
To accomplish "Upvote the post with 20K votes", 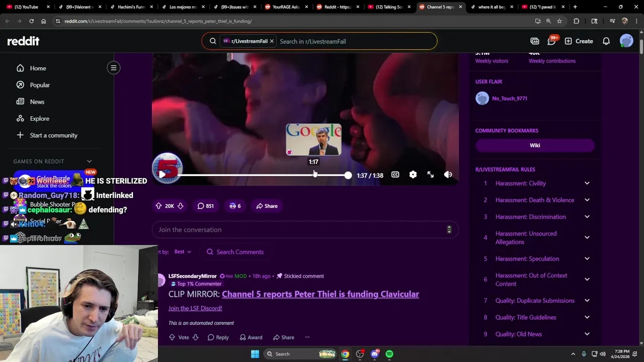I will pos(158,206).
